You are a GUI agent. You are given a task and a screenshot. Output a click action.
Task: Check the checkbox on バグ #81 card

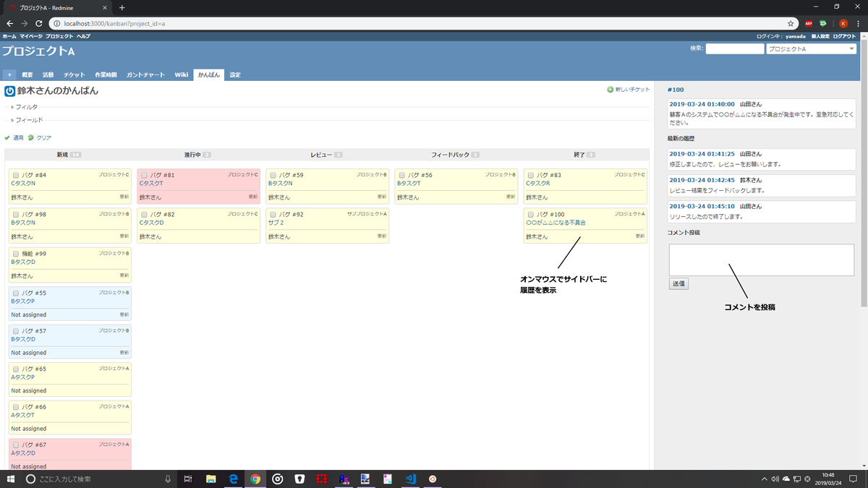145,174
